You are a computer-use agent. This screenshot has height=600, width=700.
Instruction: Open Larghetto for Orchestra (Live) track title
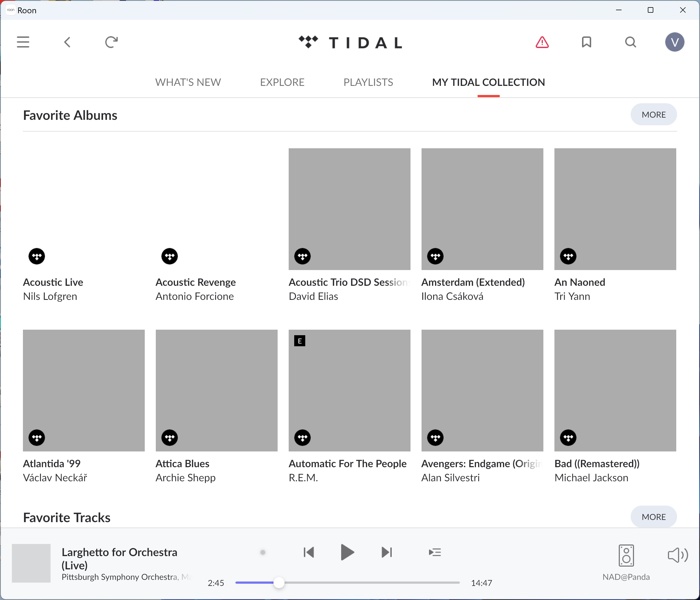(119, 559)
